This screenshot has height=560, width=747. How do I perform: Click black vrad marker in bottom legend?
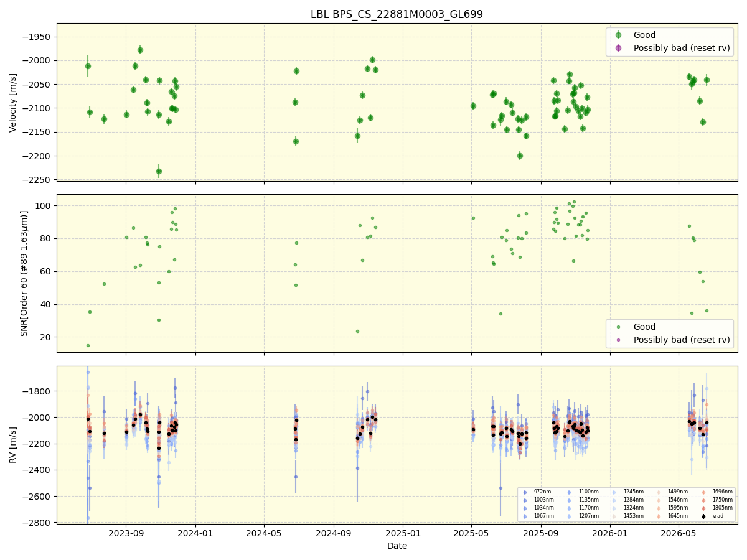click(x=703, y=516)
